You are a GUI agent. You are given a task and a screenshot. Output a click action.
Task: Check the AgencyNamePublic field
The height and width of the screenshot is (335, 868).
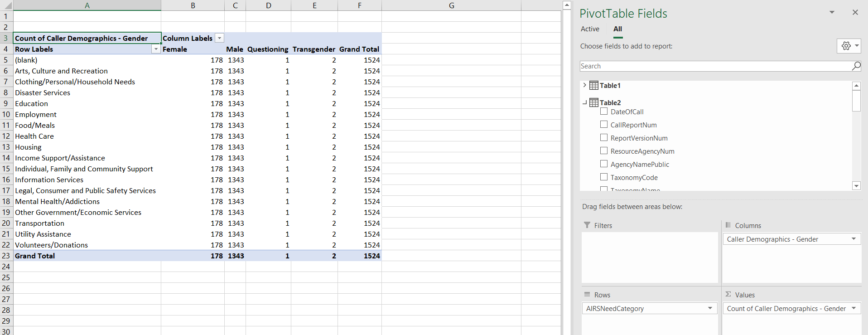click(x=604, y=164)
